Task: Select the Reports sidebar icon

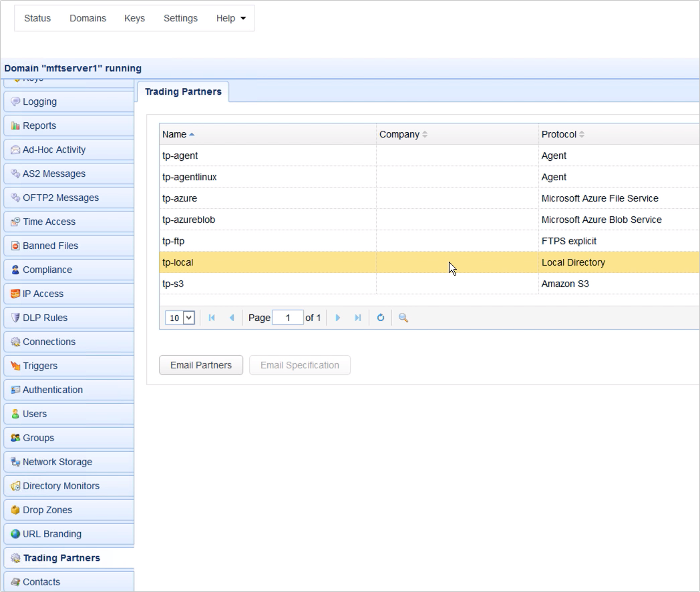Action: [x=15, y=125]
